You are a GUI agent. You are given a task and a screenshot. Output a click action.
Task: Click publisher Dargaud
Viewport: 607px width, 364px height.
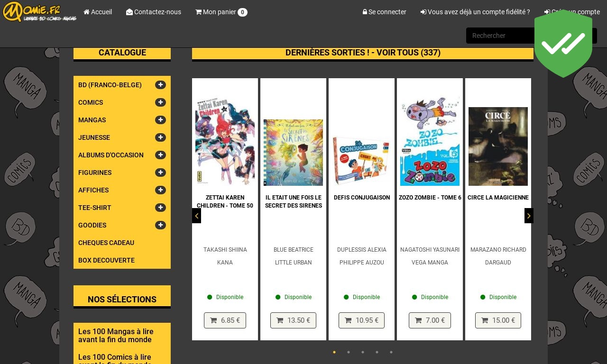coord(498,263)
